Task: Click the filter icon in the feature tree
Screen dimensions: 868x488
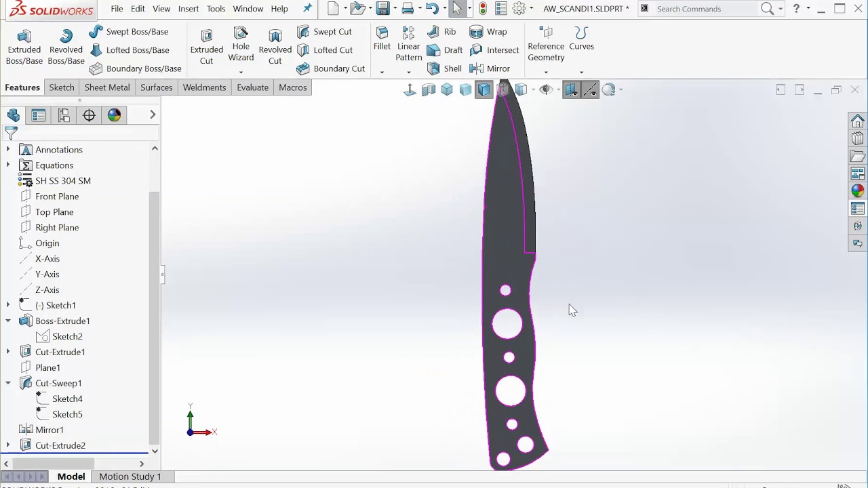Action: 11,134
